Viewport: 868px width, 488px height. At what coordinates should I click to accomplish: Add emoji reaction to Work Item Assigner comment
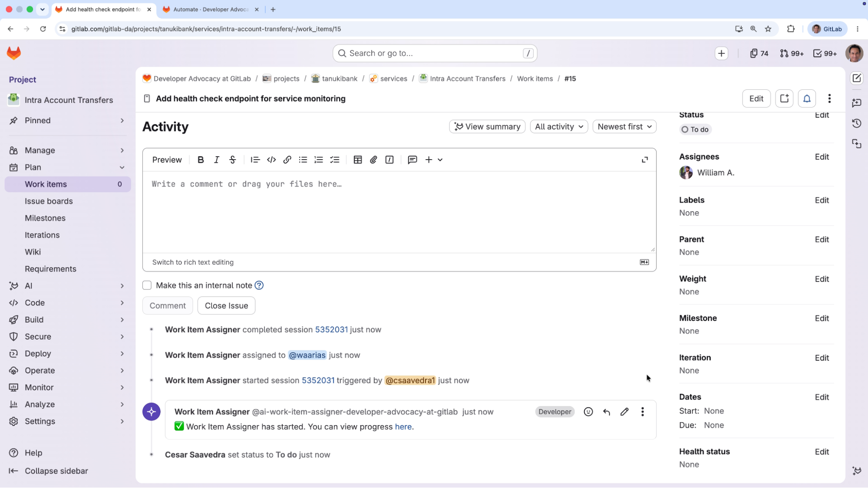pyautogui.click(x=588, y=412)
